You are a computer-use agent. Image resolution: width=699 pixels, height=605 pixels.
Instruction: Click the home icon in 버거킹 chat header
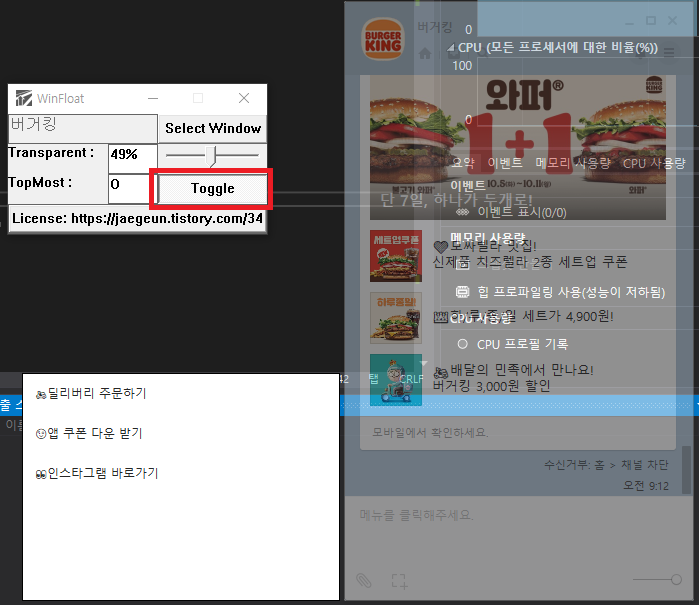point(425,54)
